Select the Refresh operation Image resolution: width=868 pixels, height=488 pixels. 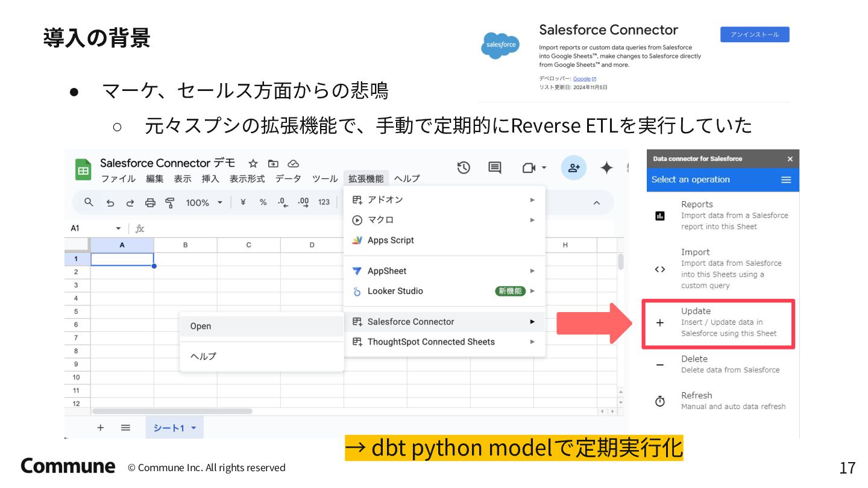pos(723,401)
